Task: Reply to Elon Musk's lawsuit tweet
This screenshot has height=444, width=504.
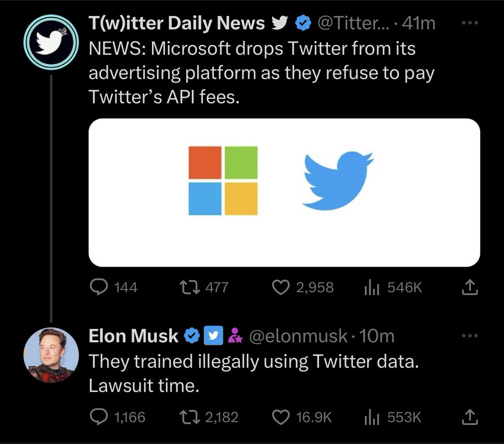Action: [x=99, y=417]
